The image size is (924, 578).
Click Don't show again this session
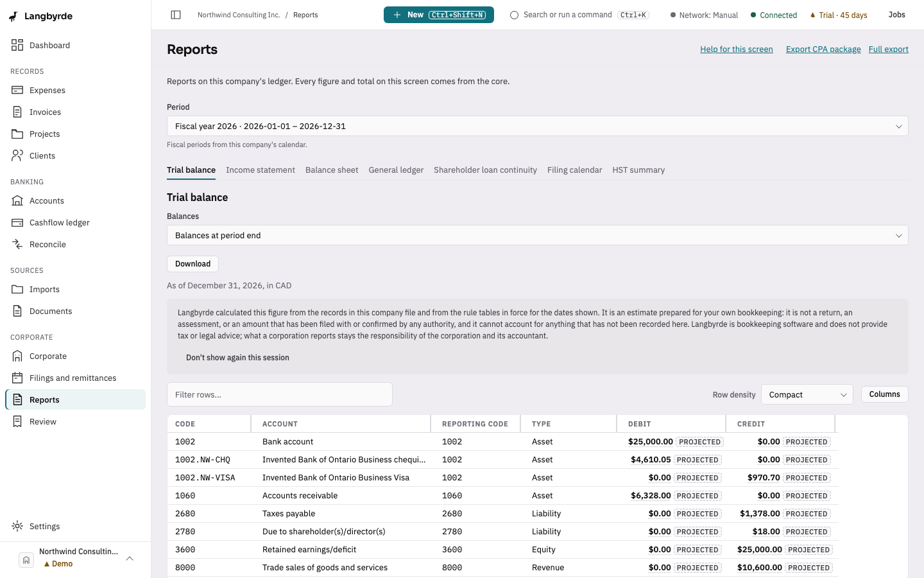[237, 358]
